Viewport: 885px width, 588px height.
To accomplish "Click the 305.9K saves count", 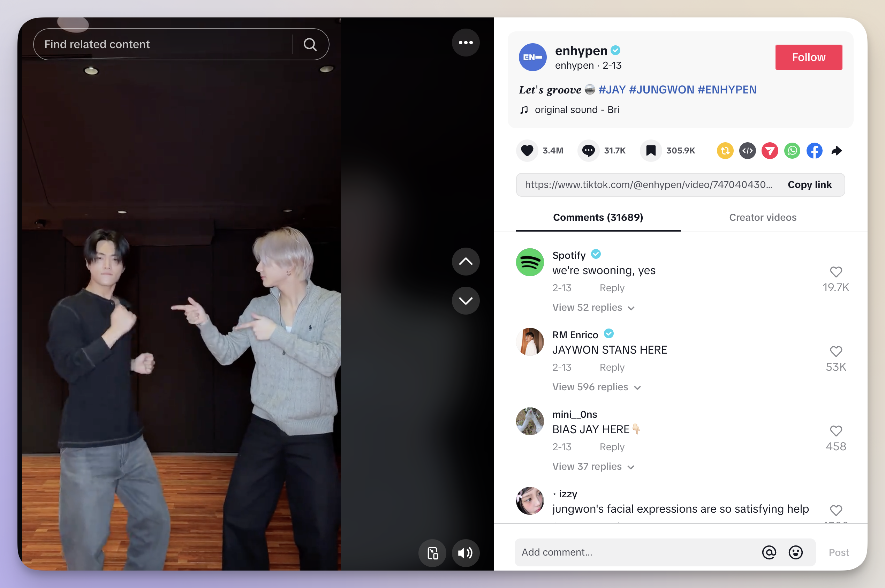I will (x=680, y=151).
